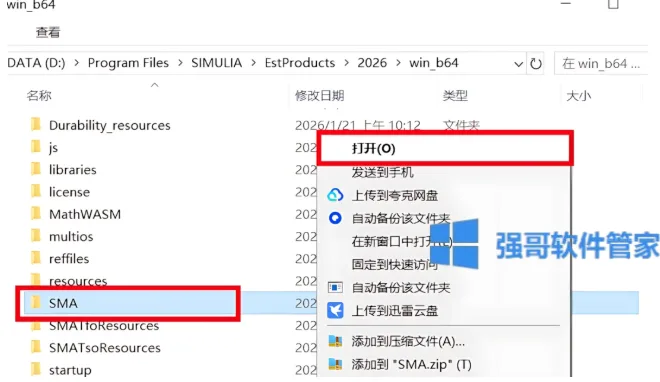The height and width of the screenshot is (382, 660).
Task: Click the archive icon beside 添加到压缩文件
Action: click(335, 341)
